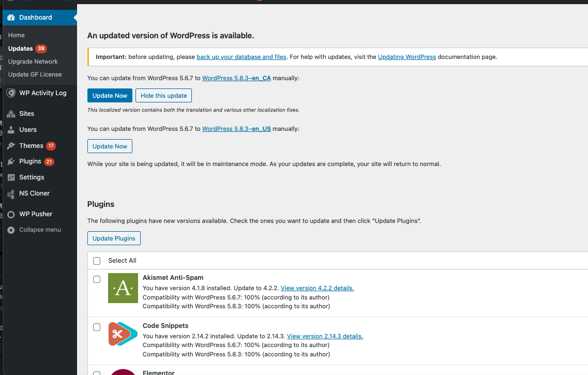Click the Themes paintbrush icon
This screenshot has height=375, width=588.
(11, 145)
